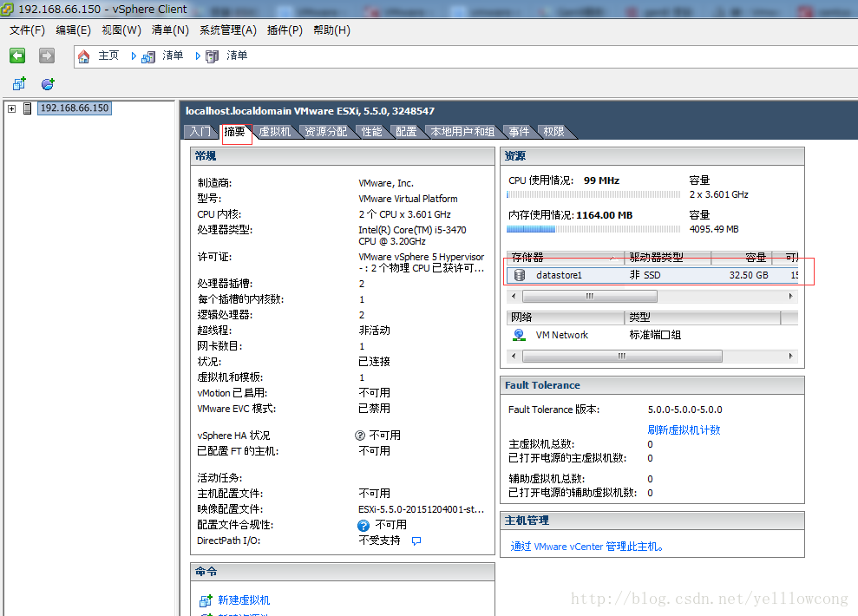
Task: Click 主页 in the navigation bar
Action: [108, 56]
